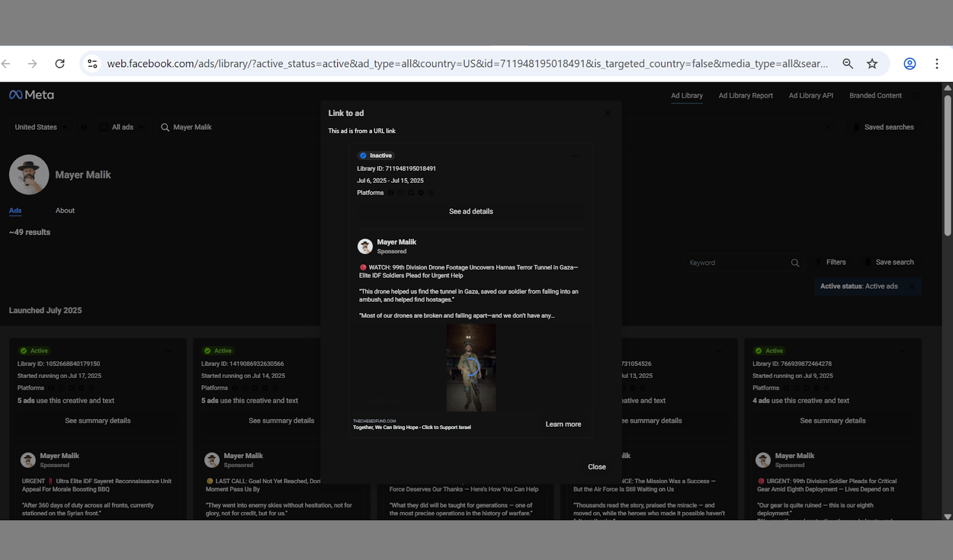Click Mayer Malik name on URGENT BBQ ad
Viewport: 953px width, 560px height.
click(x=60, y=456)
